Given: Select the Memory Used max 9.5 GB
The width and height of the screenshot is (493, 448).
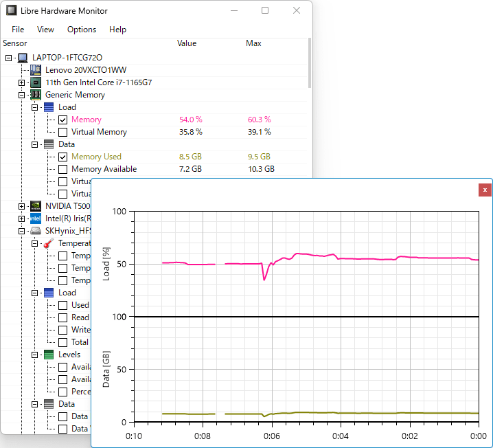Looking at the screenshot, I should point(259,157).
